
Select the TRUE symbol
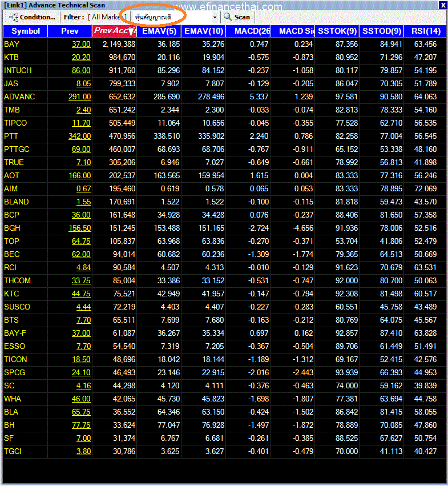click(14, 162)
